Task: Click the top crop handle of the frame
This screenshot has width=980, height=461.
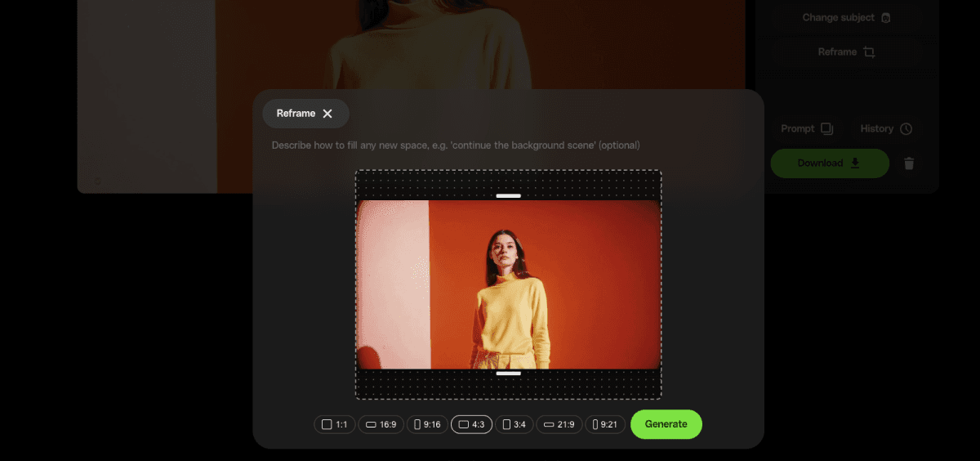Action: click(x=508, y=196)
